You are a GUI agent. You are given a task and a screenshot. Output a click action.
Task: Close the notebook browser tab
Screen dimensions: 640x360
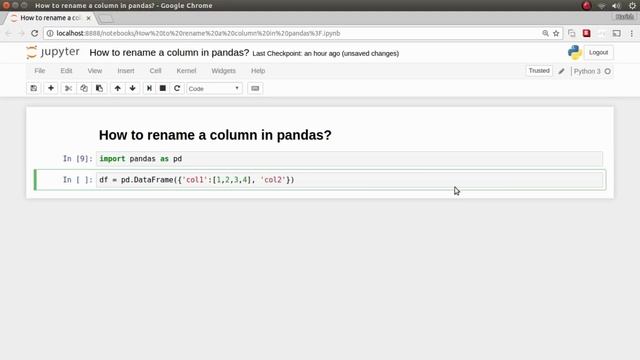point(88,18)
